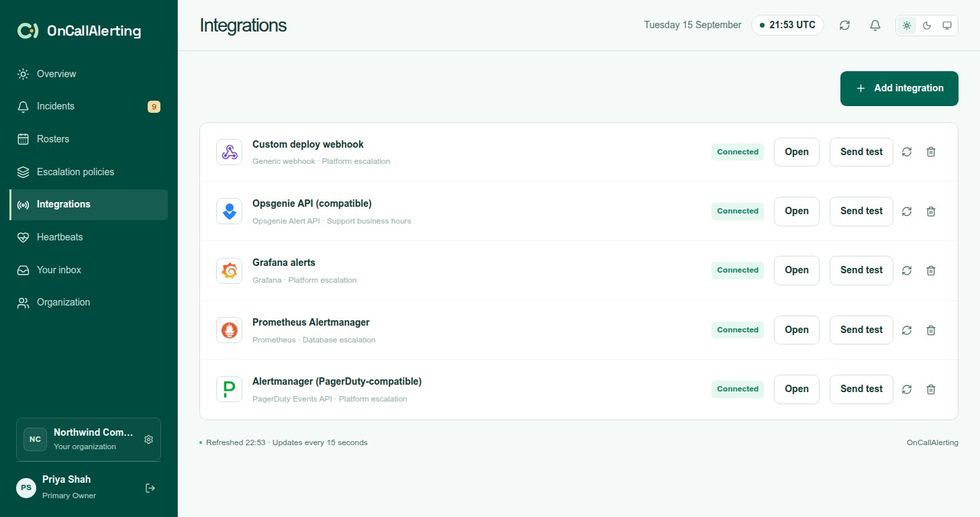The image size is (980, 517).
Task: Delete Opsgenie API integration
Action: tap(931, 211)
